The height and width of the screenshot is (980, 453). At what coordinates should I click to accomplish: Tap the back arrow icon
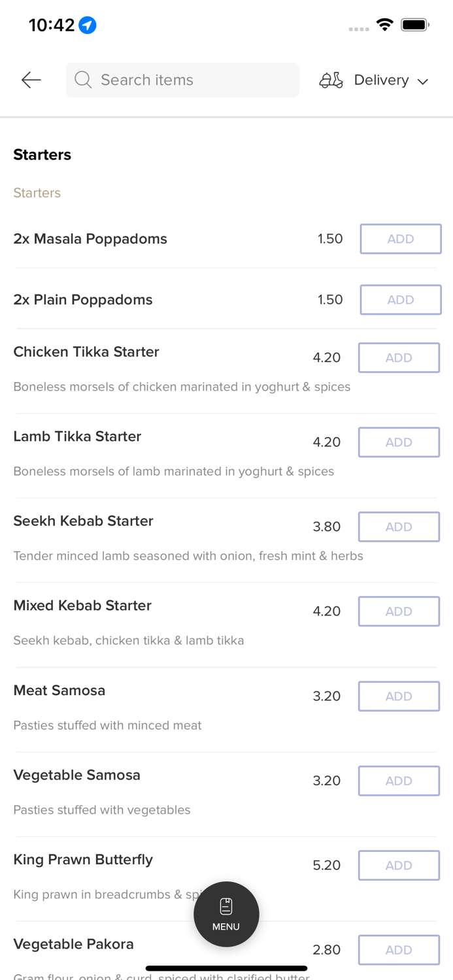coord(31,80)
